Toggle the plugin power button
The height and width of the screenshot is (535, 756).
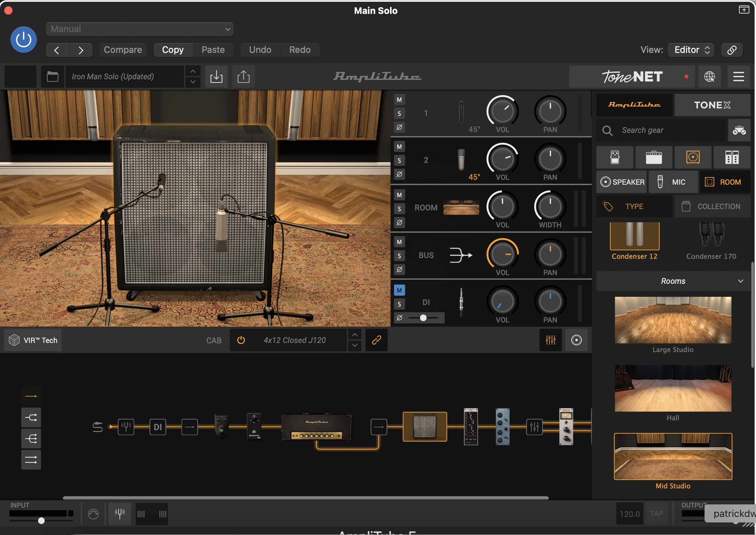tap(24, 39)
